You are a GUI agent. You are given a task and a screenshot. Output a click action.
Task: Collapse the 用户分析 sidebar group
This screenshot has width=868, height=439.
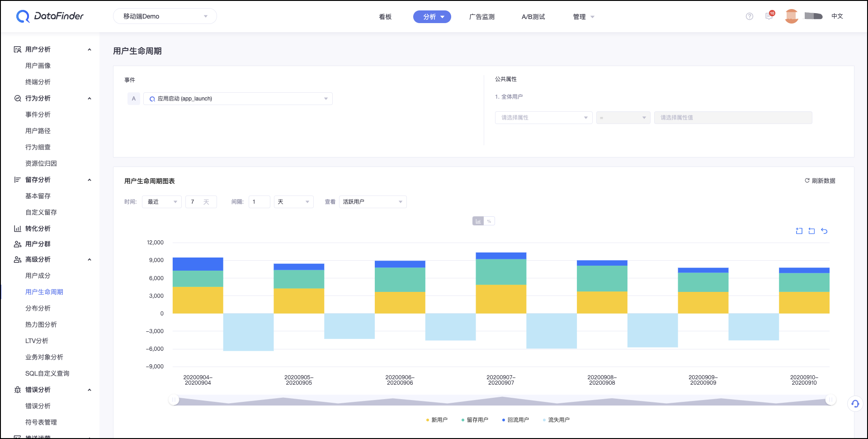point(90,49)
